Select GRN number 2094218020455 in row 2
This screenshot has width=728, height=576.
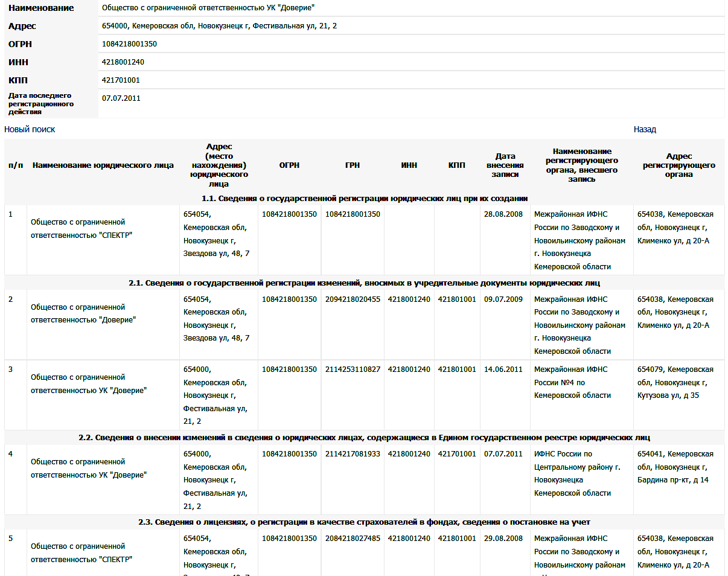[353, 299]
